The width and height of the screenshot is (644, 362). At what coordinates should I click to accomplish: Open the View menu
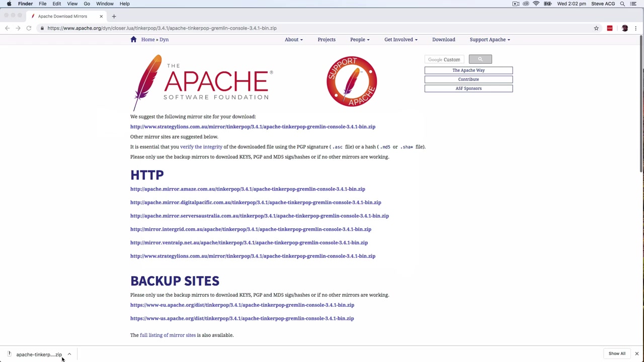pyautogui.click(x=72, y=4)
